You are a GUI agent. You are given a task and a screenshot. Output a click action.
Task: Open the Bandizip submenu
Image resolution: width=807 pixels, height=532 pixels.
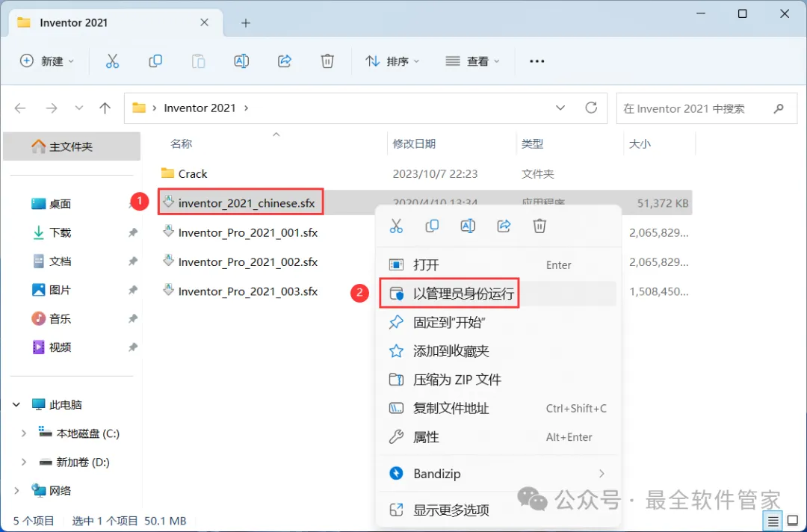pos(498,474)
